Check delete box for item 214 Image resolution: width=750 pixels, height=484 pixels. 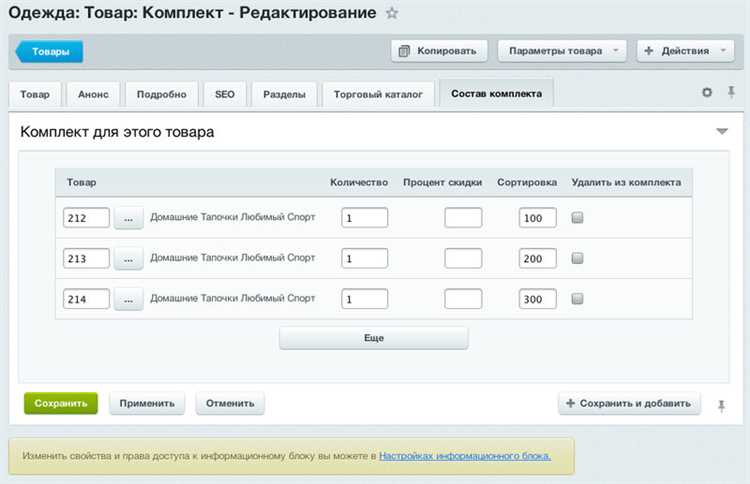pos(577,299)
